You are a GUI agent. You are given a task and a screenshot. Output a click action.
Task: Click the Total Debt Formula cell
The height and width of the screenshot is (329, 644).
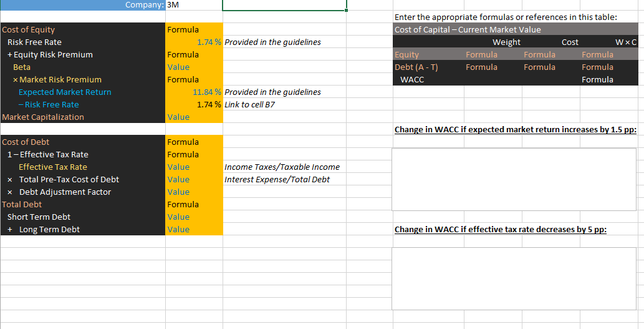point(194,204)
